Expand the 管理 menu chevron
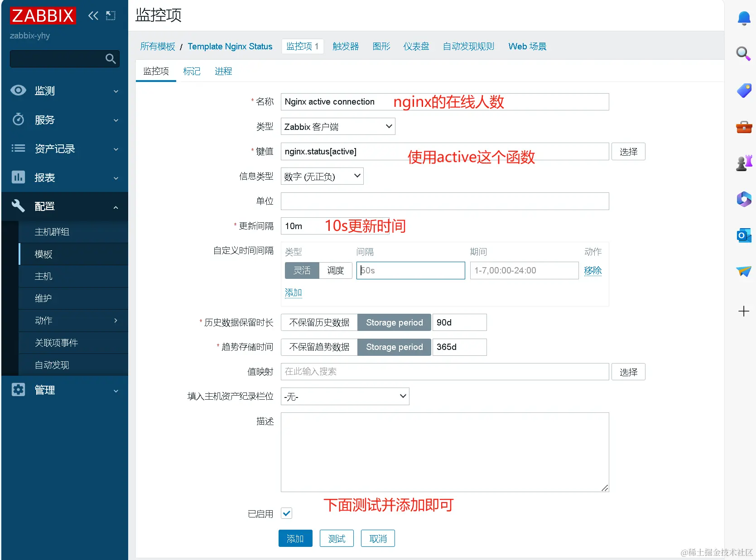This screenshot has width=756, height=560. 116,391
